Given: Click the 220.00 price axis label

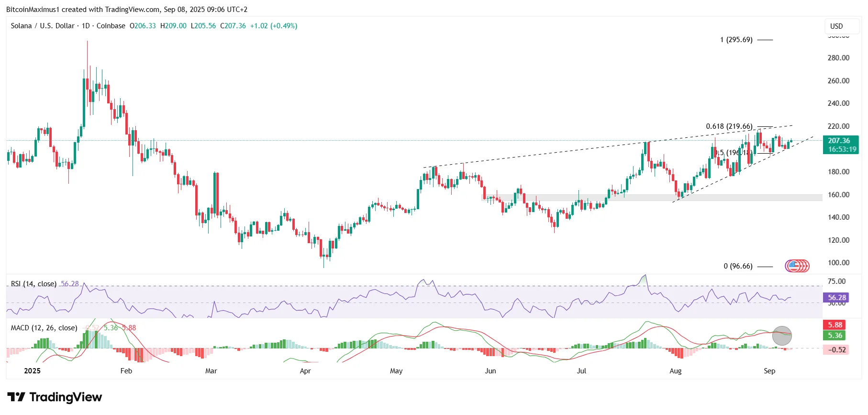Looking at the screenshot, I should [838, 126].
